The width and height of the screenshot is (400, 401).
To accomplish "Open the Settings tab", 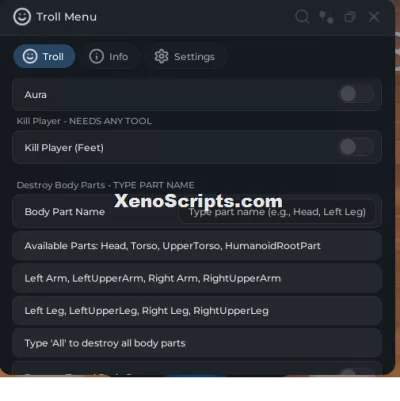I will click(186, 56).
